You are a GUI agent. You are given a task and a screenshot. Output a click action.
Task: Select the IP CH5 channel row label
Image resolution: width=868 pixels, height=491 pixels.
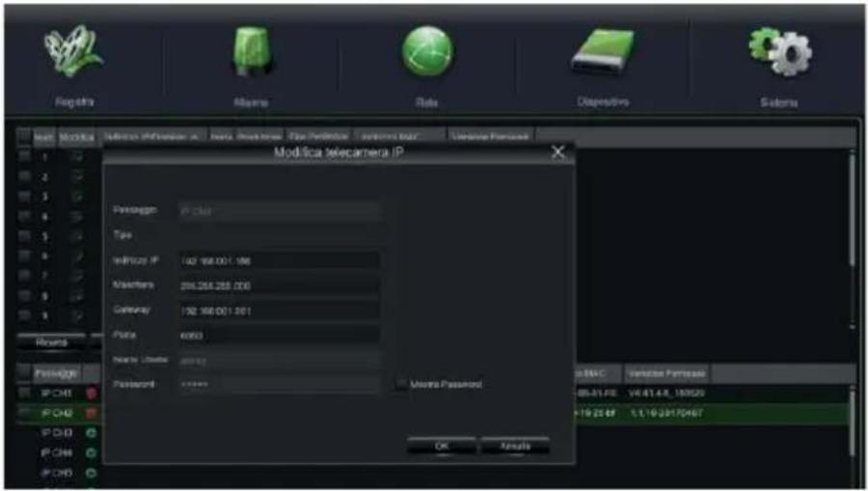pos(57,473)
